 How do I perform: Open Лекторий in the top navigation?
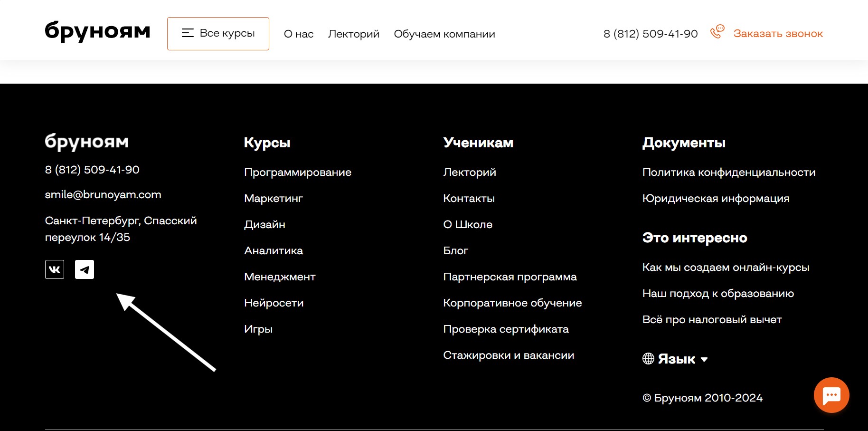pos(354,34)
